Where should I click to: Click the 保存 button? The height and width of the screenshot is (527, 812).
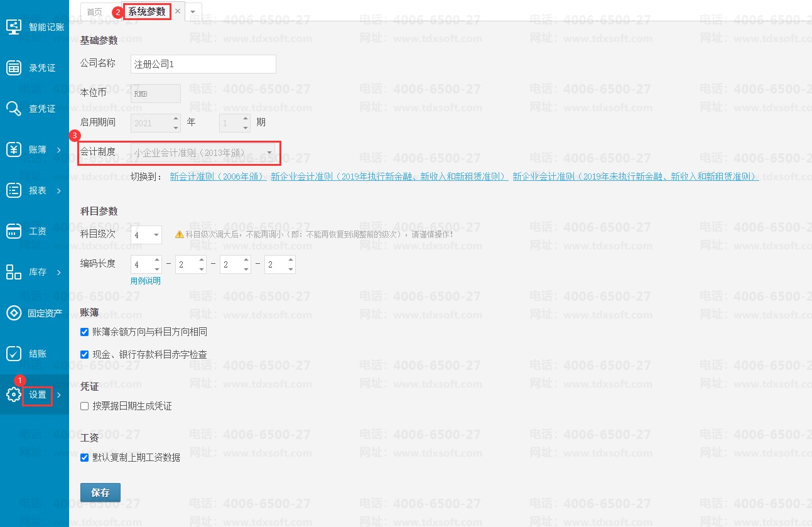pyautogui.click(x=100, y=493)
